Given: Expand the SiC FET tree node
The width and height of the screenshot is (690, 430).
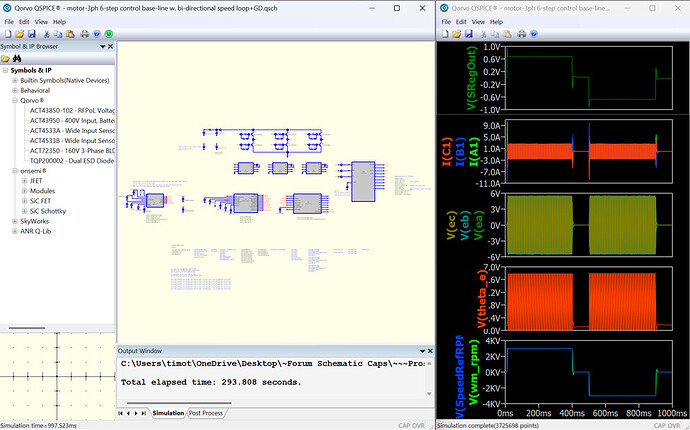Looking at the screenshot, I should (x=25, y=201).
